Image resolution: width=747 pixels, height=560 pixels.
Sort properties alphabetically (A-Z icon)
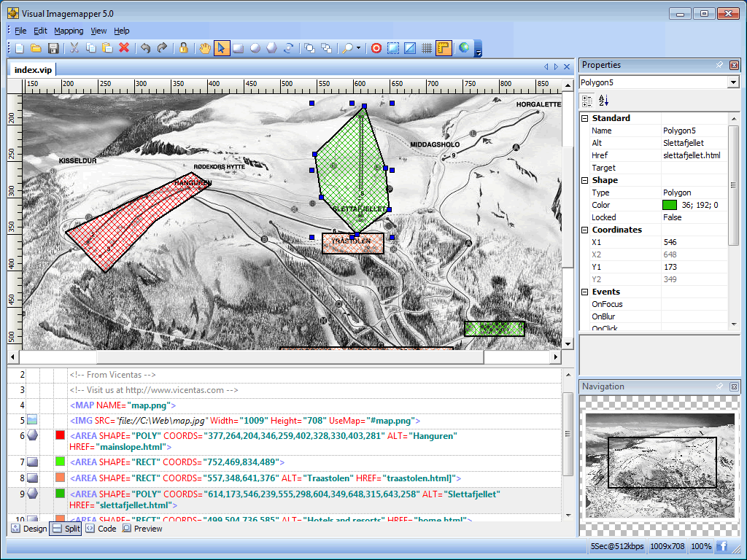tap(603, 101)
